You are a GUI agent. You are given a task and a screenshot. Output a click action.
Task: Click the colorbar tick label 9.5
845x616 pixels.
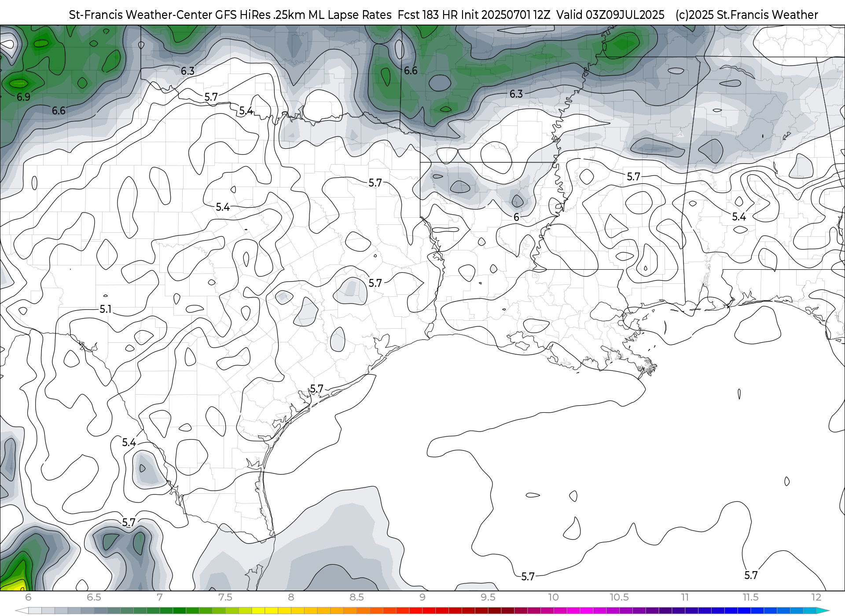coord(488,598)
